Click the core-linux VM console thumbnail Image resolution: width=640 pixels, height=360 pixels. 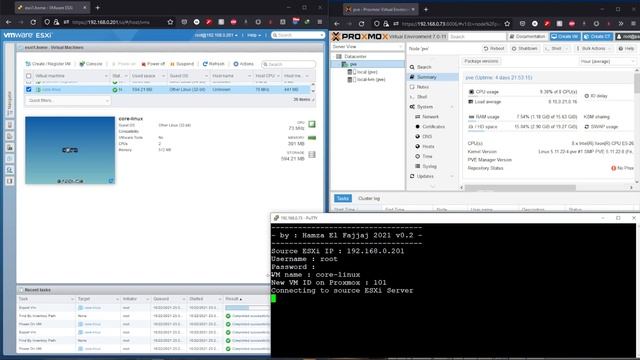point(70,150)
